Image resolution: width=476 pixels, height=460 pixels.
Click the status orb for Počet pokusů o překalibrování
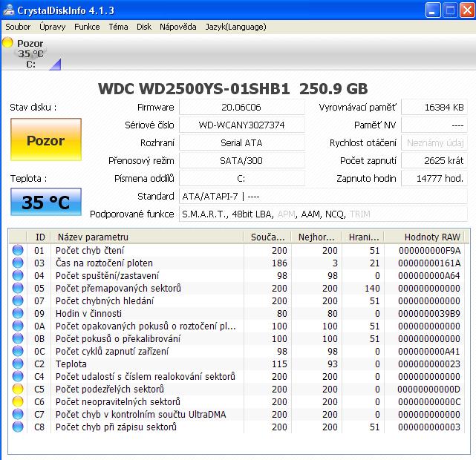18,338
